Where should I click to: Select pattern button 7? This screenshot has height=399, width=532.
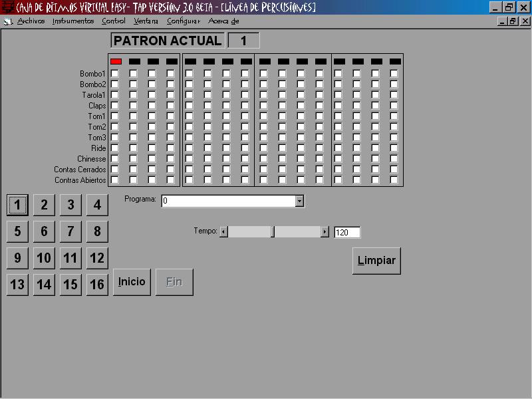point(70,231)
